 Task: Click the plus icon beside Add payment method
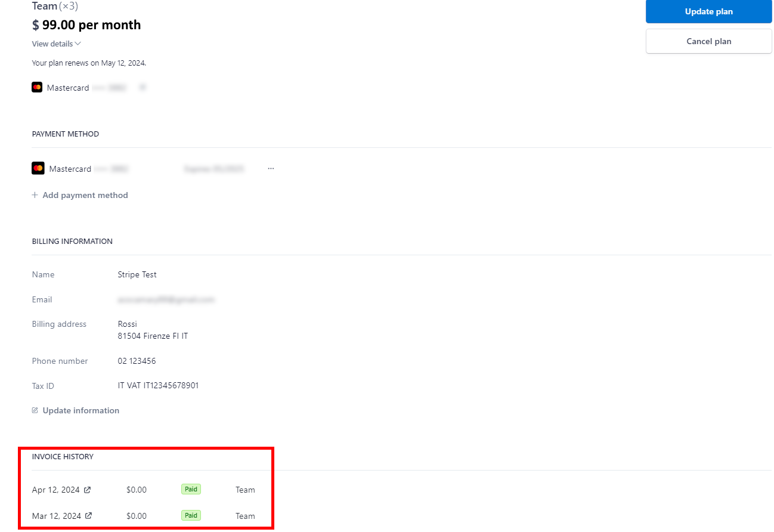35,195
